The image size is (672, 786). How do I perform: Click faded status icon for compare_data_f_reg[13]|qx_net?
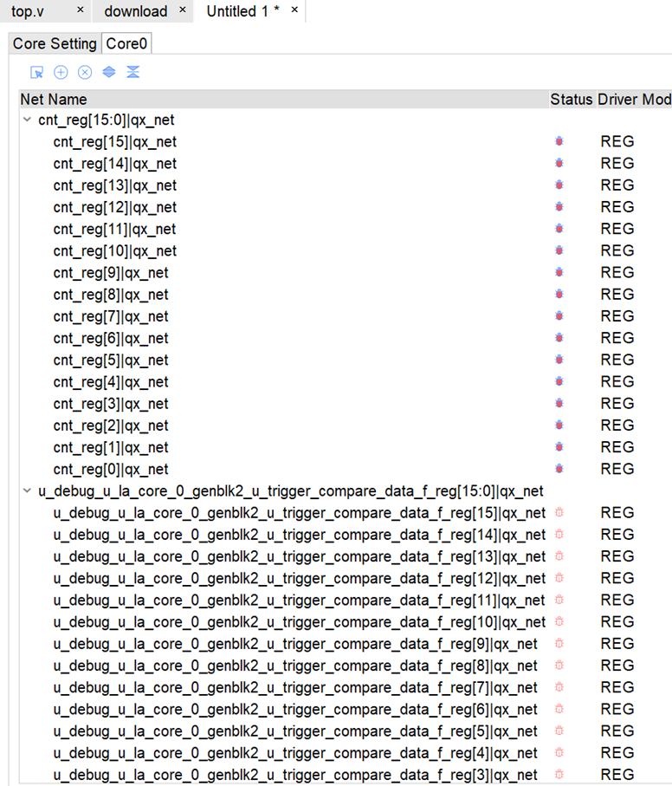coord(559,555)
